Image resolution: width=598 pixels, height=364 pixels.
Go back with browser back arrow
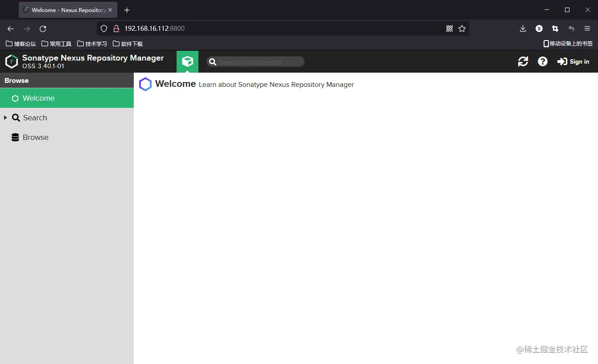coord(11,29)
